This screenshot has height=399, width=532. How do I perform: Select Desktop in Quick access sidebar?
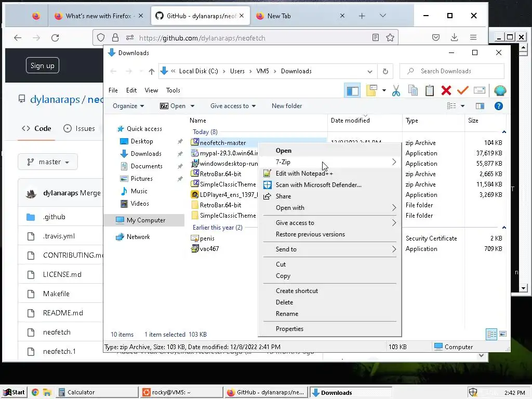(142, 141)
